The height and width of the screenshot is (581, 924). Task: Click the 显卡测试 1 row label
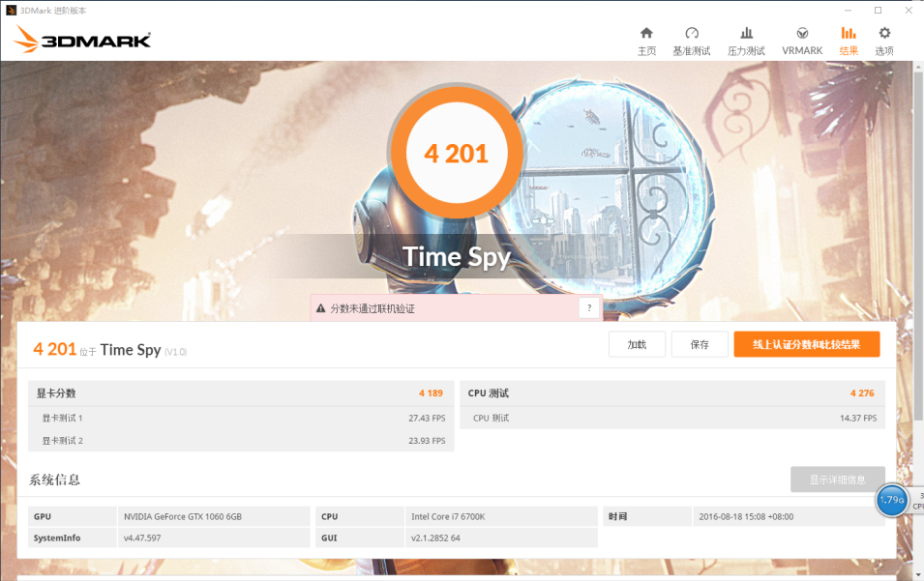[x=62, y=418]
